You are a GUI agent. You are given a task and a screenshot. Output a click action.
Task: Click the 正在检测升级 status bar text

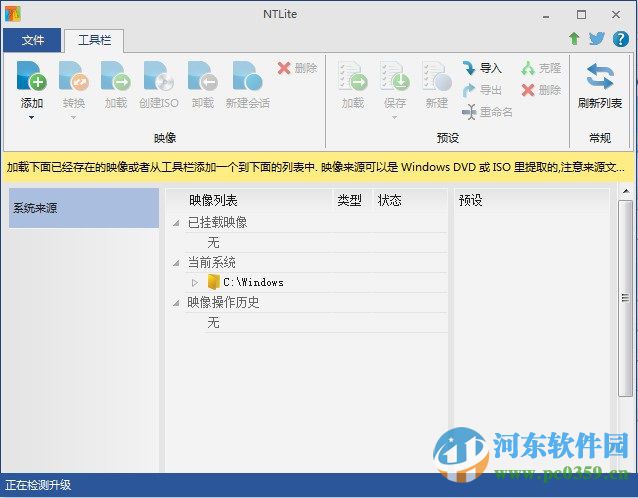(x=38, y=485)
